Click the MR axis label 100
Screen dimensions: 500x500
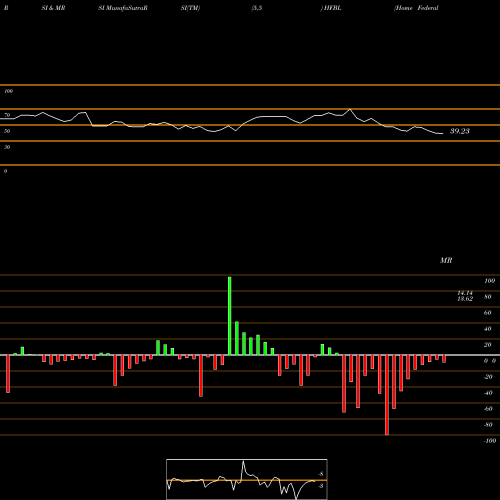pyautogui.click(x=490, y=281)
